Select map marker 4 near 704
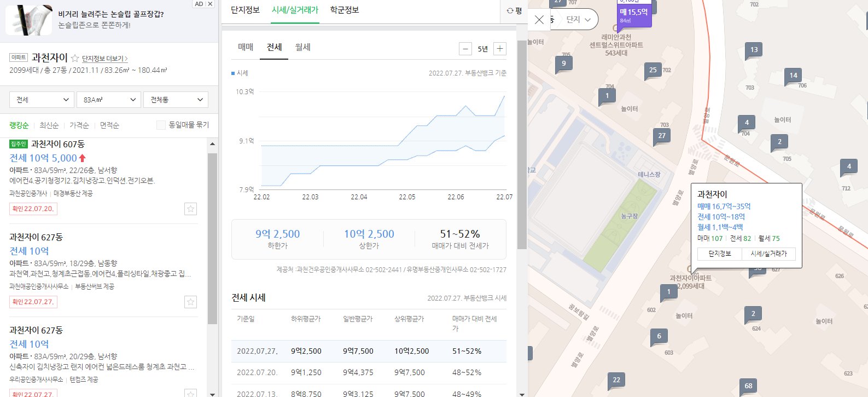 pos(747,123)
